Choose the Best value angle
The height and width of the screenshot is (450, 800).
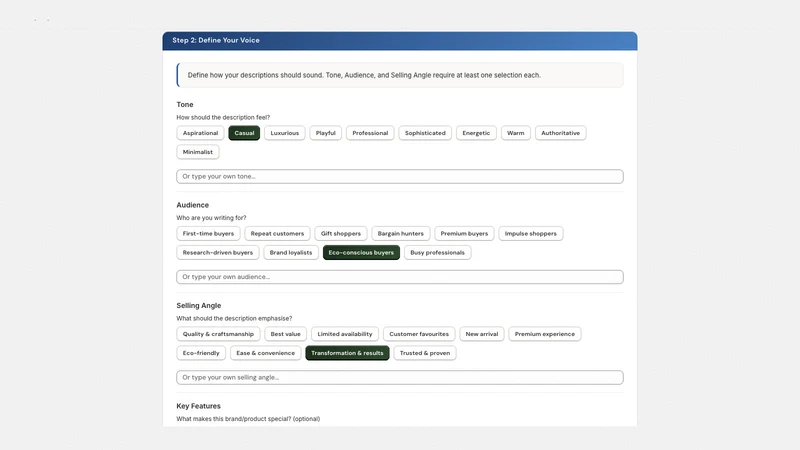click(285, 334)
